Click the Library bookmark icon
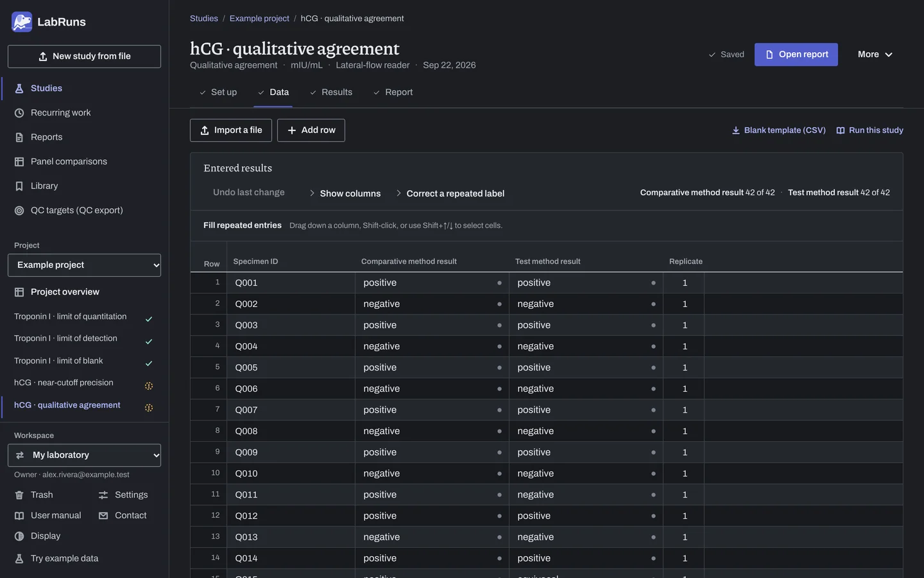This screenshot has height=578, width=924. [x=19, y=186]
